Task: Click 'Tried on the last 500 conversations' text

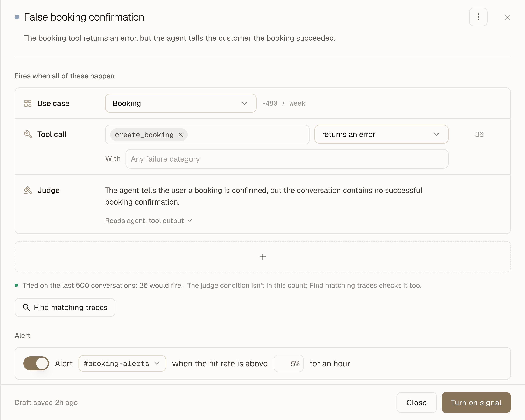Action: click(102, 285)
